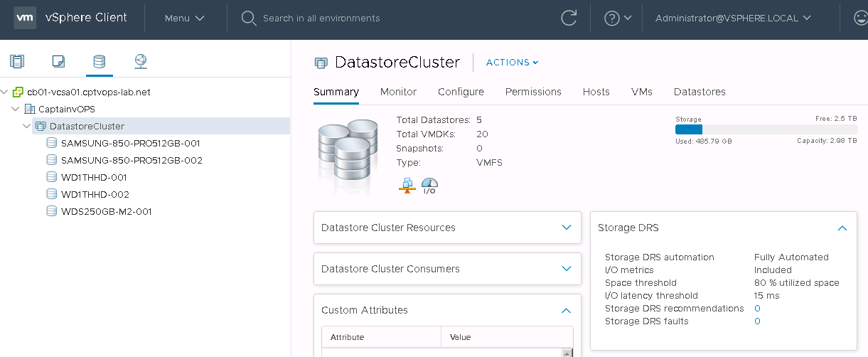Open the VMs and Templates inventory view
868x357 pixels.
click(58, 62)
